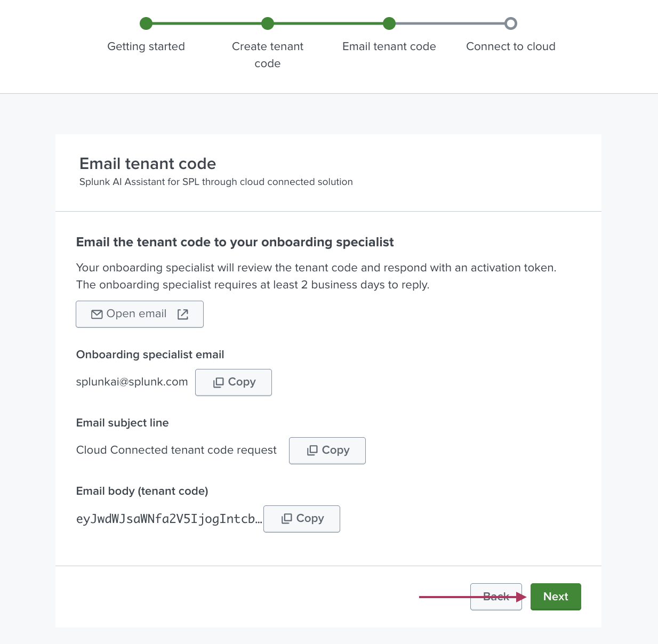Screen dimensions: 658x644
Task: Copy the tenant code email body
Action: tap(302, 519)
